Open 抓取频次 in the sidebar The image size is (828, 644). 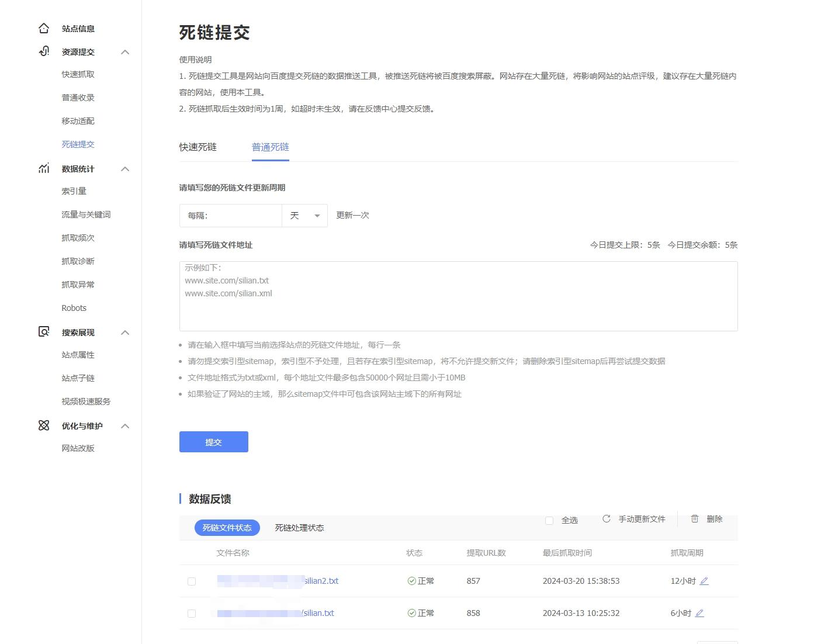[x=78, y=238]
